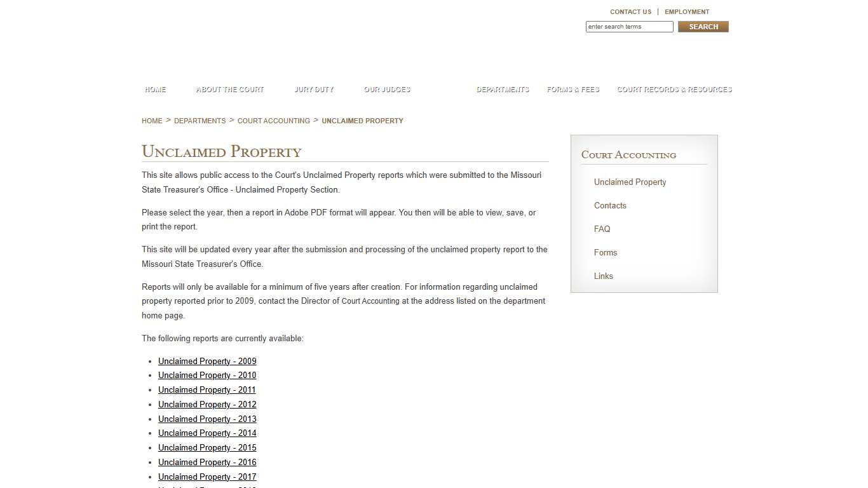Open Contacts in the Court Accounting sidebar
The image size is (868, 488).
coord(610,205)
